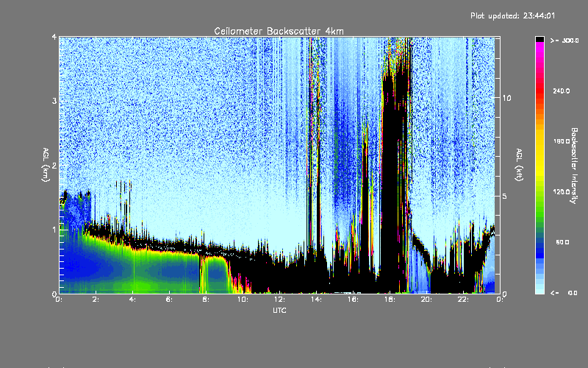
Task: Click the "<= 0.0" colorbar minimum value
Action: (x=564, y=292)
